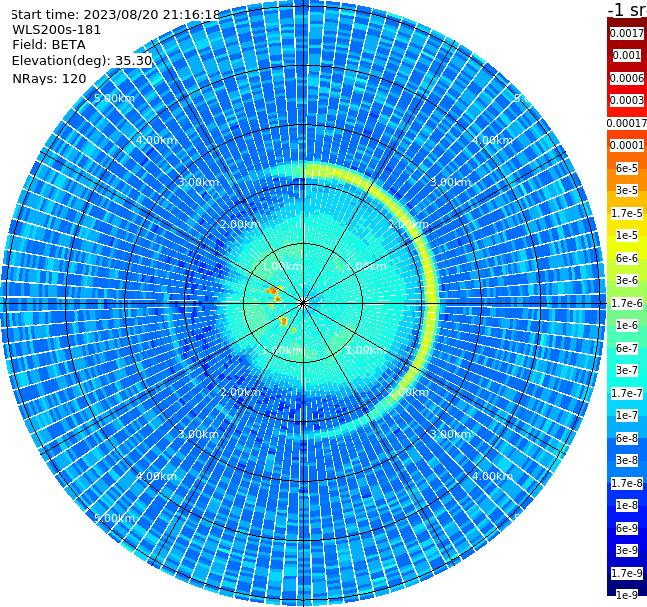Viewport: 647px width, 607px height.
Task: Select the 2.00km label in lower-left quadrant
Action: pyautogui.click(x=241, y=392)
